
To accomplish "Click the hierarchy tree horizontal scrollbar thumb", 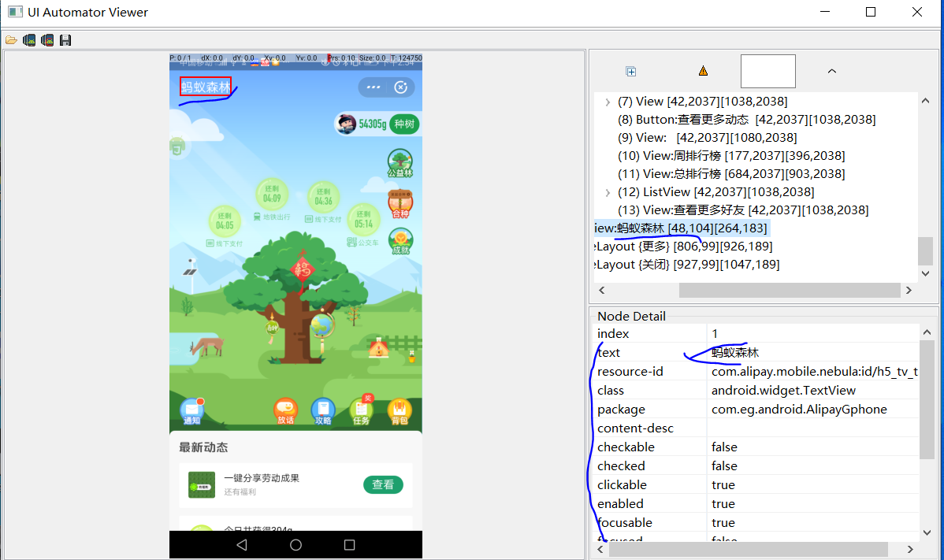I will (790, 290).
